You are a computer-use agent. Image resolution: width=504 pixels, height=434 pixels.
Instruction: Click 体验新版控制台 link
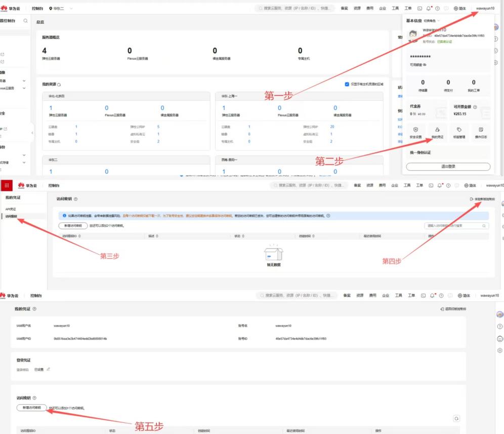point(482,199)
